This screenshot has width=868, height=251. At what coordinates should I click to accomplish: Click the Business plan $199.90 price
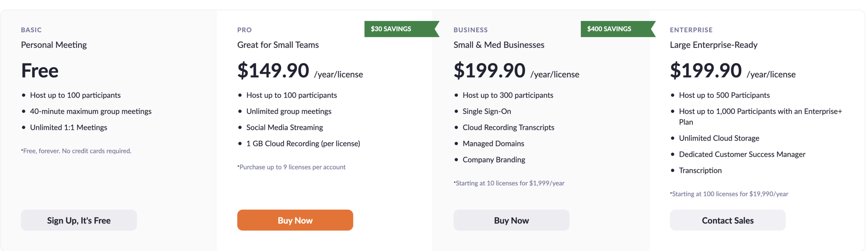489,70
